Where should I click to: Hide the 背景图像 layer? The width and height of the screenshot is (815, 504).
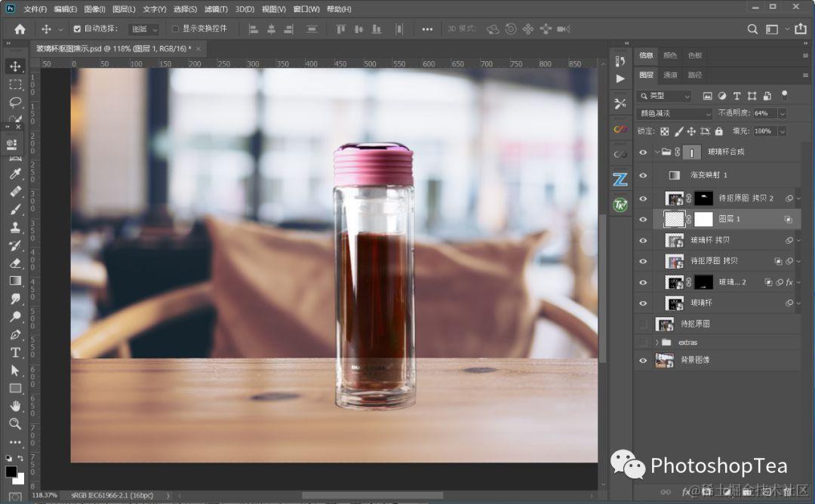tap(643, 361)
